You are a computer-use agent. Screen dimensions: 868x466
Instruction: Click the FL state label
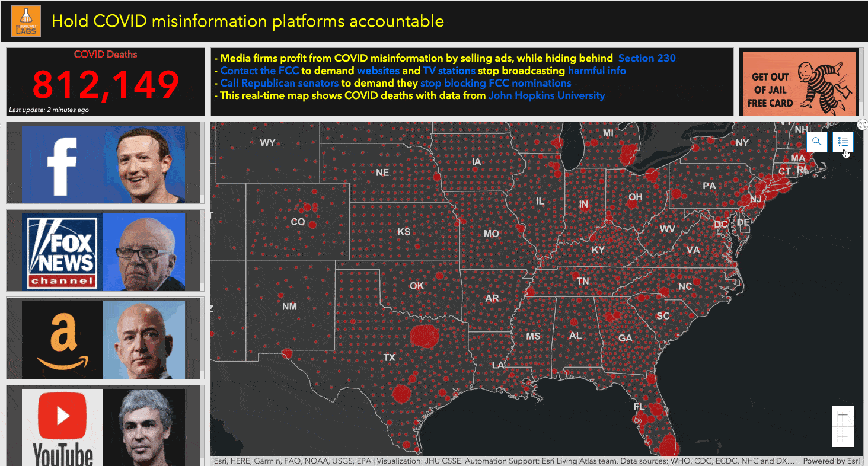[x=639, y=407]
